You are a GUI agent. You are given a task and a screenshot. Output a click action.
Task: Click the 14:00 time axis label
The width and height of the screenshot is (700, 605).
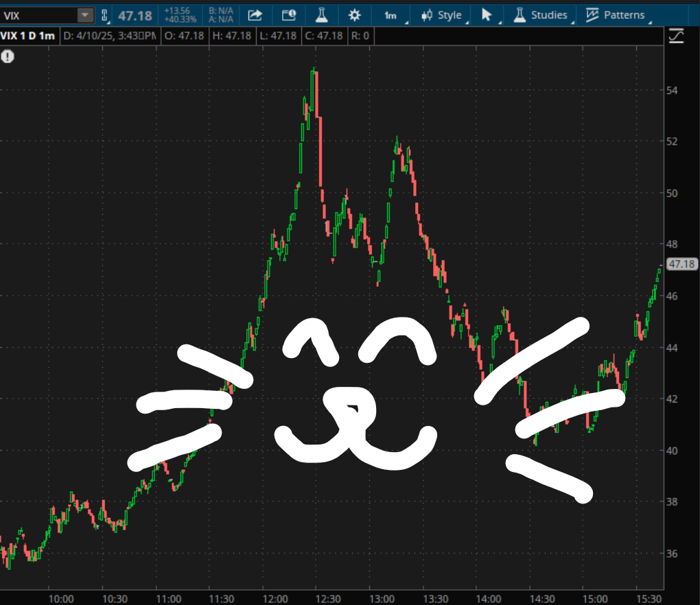tap(489, 599)
